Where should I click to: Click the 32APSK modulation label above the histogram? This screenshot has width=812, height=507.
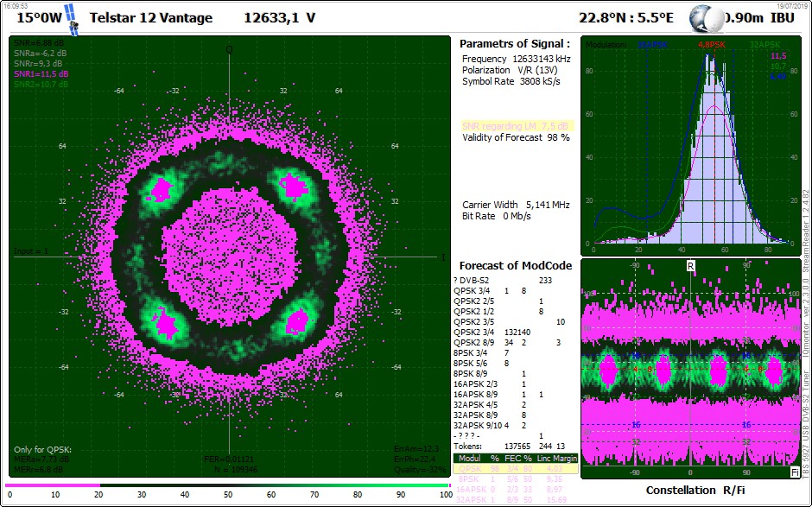point(764,45)
